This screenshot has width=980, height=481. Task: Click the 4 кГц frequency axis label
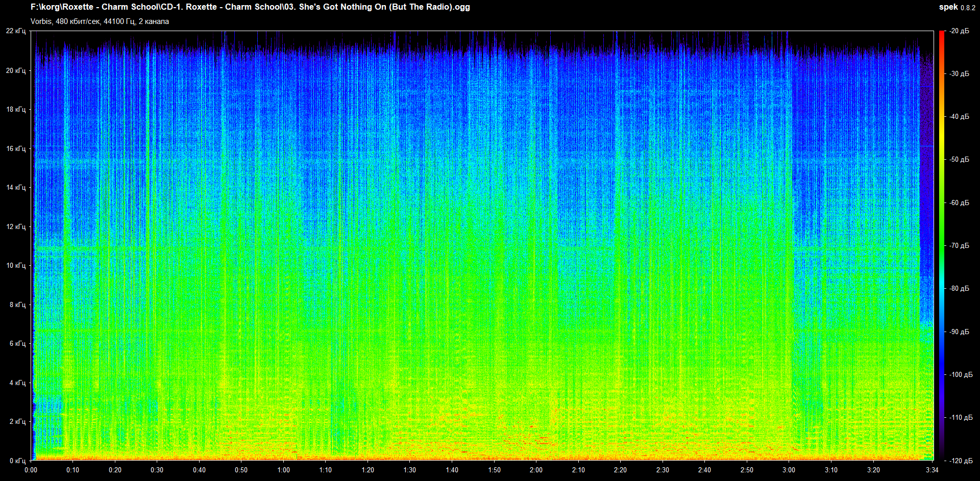pyautogui.click(x=17, y=383)
